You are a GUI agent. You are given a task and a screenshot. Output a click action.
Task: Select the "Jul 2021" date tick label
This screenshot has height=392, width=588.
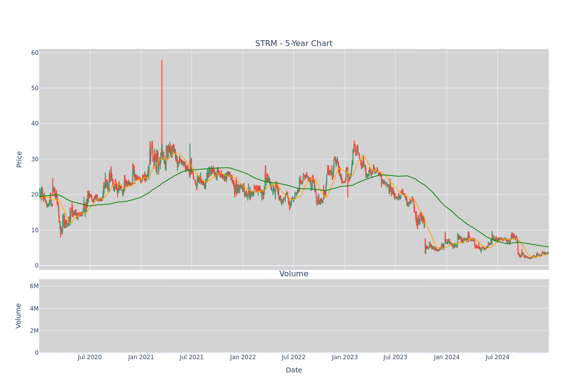point(192,357)
